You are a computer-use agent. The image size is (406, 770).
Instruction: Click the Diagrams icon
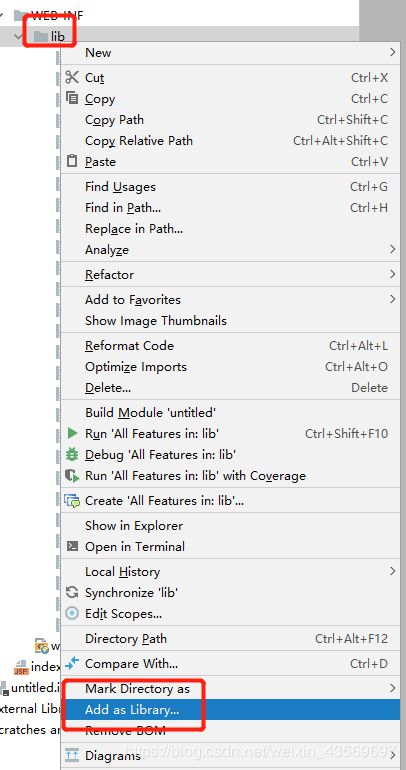(72, 755)
